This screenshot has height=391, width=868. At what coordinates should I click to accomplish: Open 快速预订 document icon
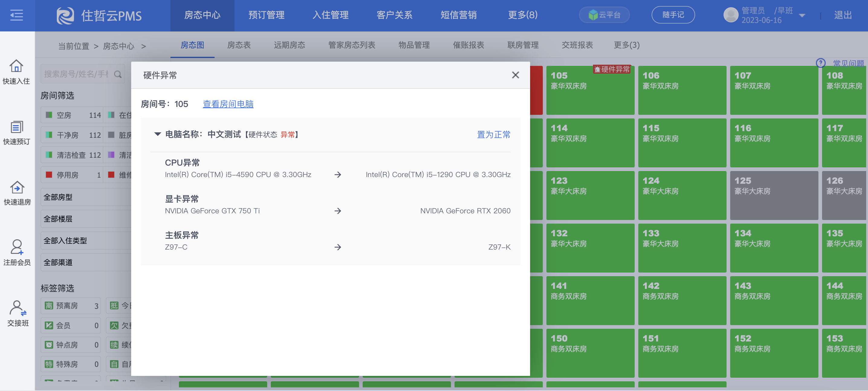point(17,127)
